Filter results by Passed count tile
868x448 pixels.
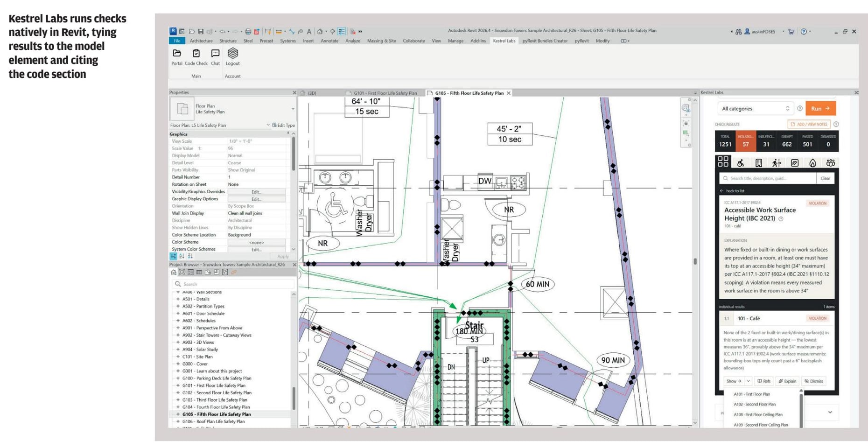(807, 141)
